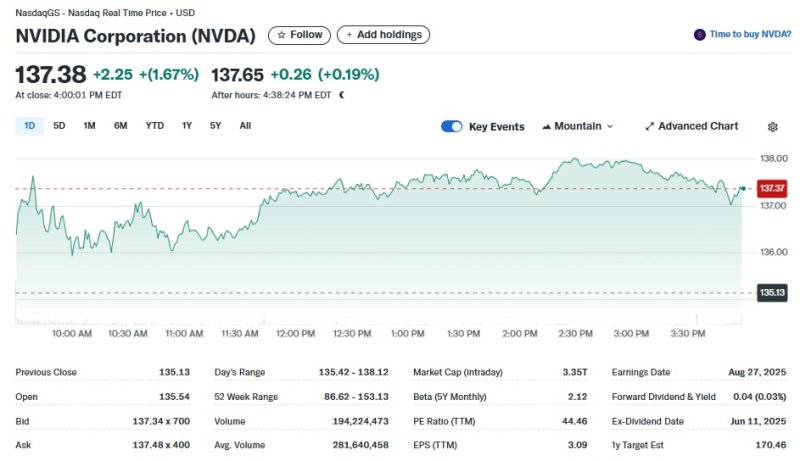The height and width of the screenshot is (461, 800).
Task: Click the star icon on the Follow button
Action: click(x=281, y=35)
